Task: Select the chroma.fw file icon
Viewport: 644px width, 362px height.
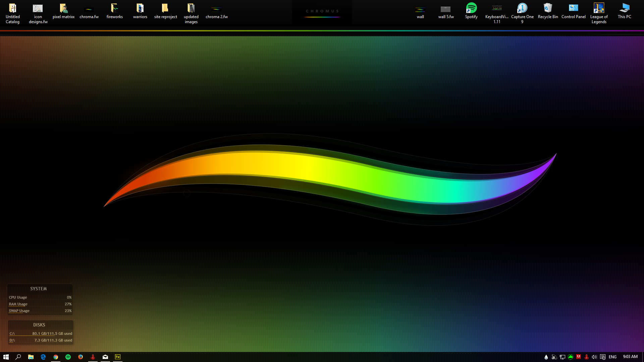Action: pyautogui.click(x=89, y=11)
